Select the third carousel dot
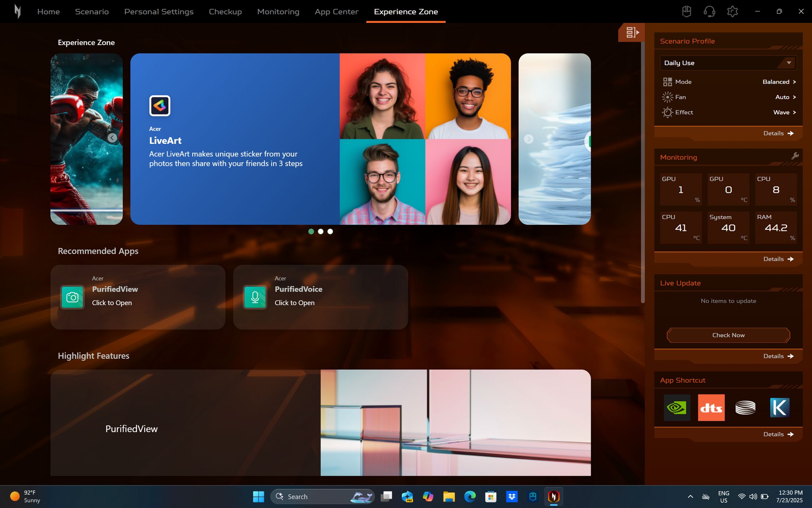This screenshot has width=812, height=508. [330, 231]
